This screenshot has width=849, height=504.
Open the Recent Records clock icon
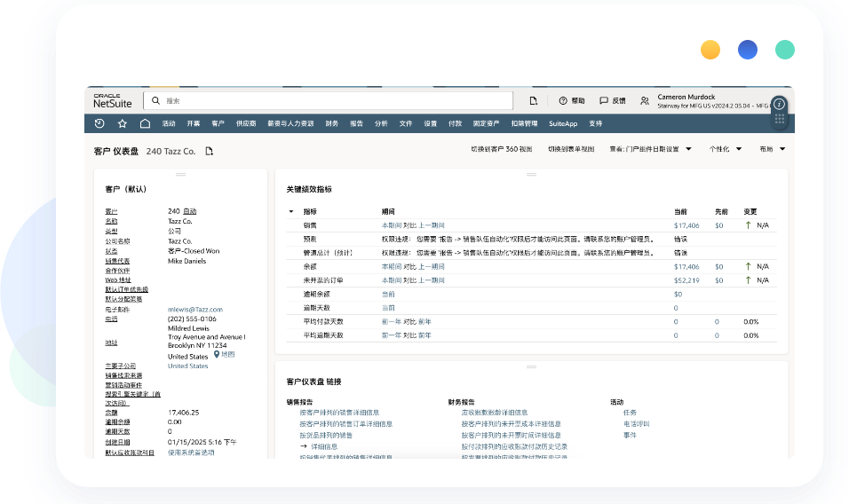[x=99, y=123]
